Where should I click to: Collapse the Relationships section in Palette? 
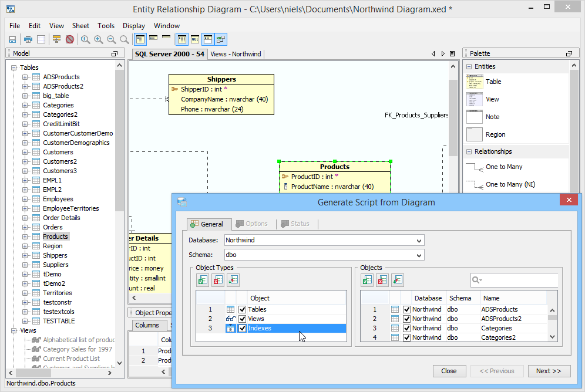[x=469, y=151]
